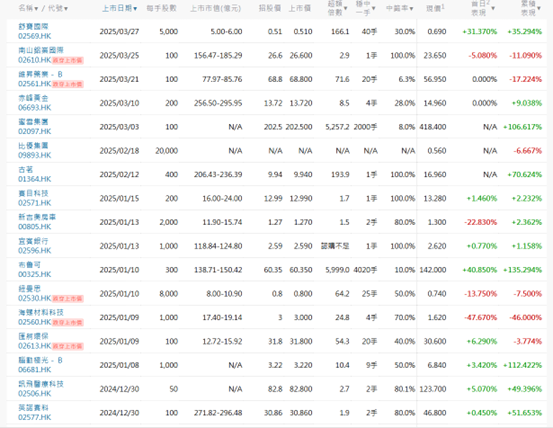Click red tag beside 02613.HK
Screen dimensions: 553x428
coord(68,346)
